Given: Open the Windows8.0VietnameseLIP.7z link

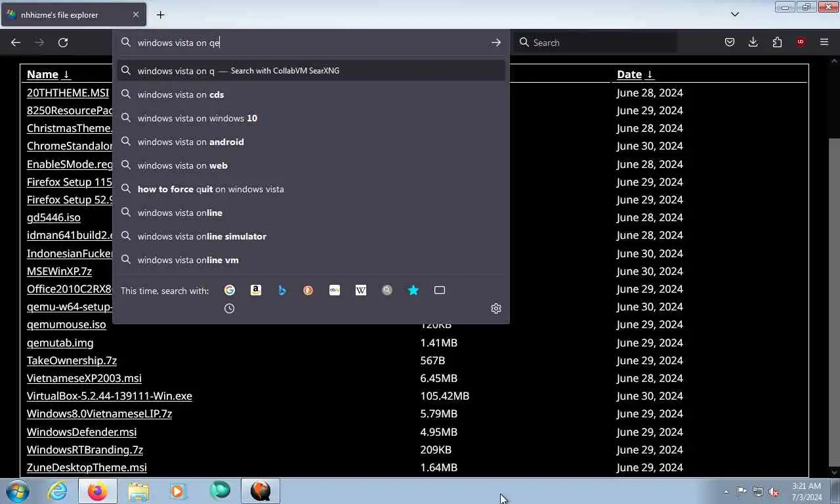Looking at the screenshot, I should (99, 413).
